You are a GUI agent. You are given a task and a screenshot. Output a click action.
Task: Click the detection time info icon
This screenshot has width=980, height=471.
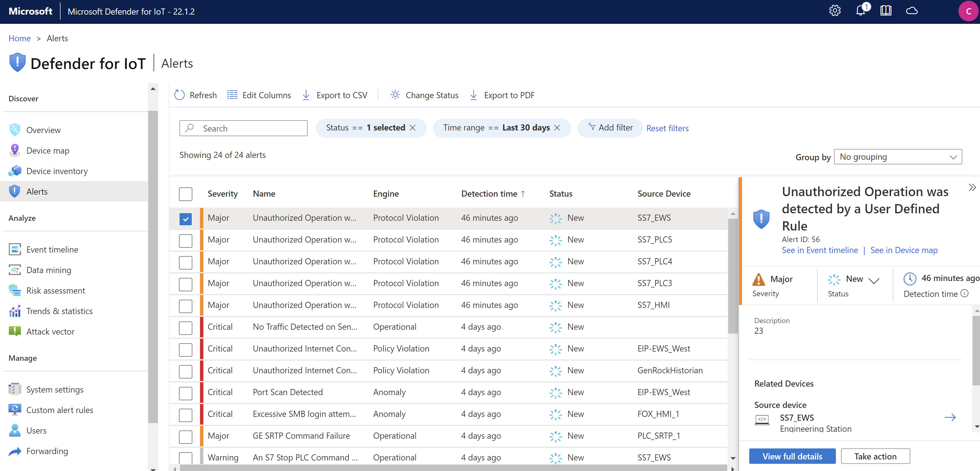click(x=964, y=293)
